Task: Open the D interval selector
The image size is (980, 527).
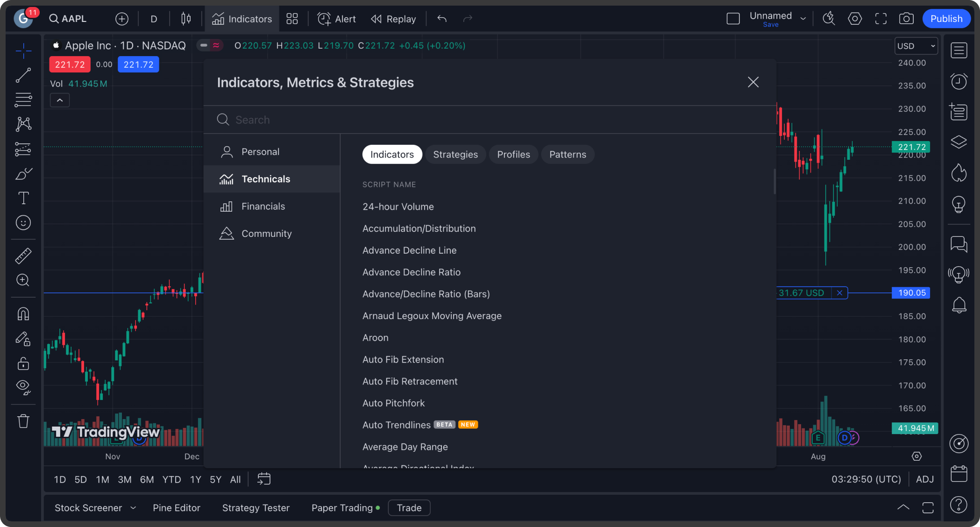Action: 154,19
